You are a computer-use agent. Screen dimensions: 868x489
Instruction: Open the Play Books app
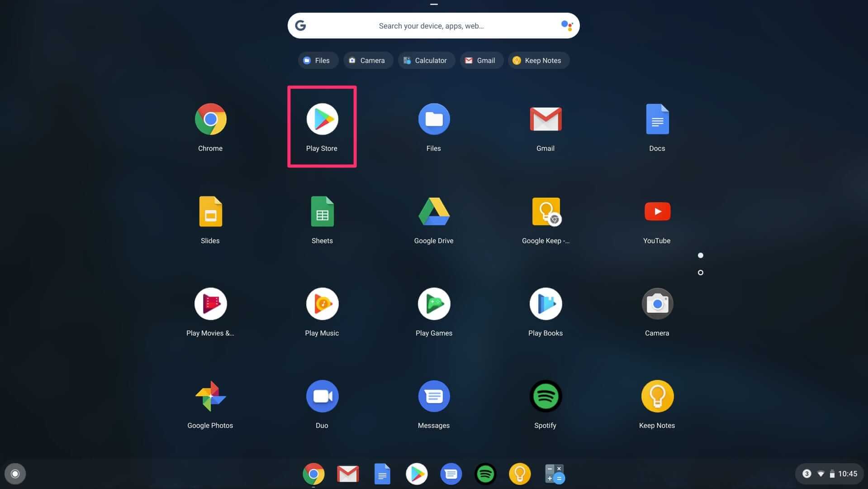click(545, 304)
